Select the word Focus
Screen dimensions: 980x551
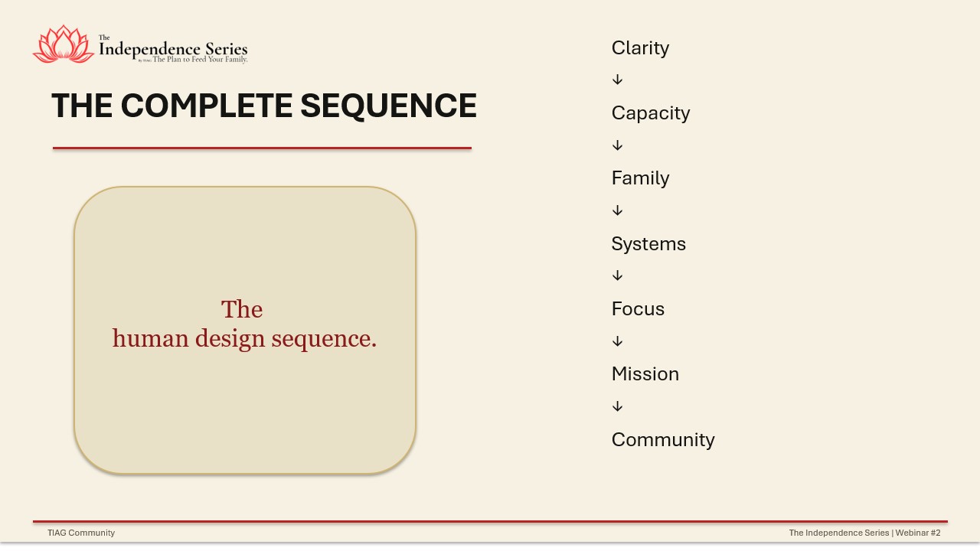(x=638, y=309)
